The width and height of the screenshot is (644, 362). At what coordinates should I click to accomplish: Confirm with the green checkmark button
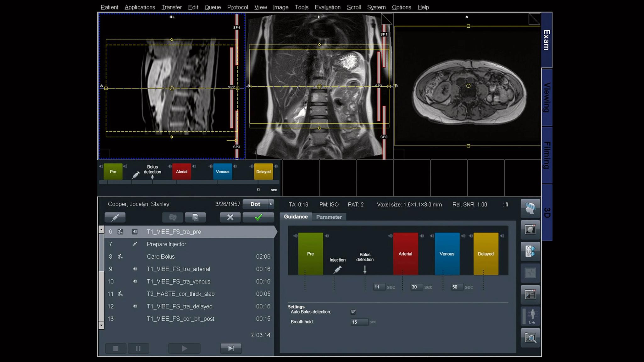click(258, 217)
